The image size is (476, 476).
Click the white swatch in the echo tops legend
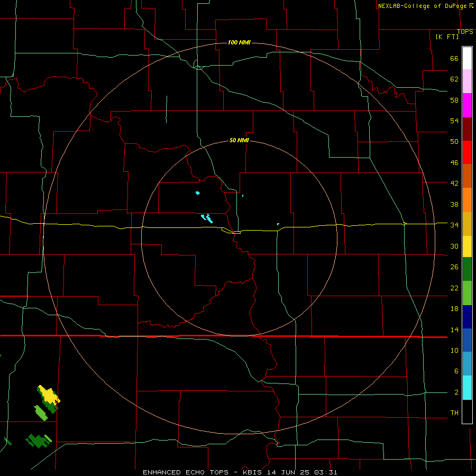[x=467, y=58]
